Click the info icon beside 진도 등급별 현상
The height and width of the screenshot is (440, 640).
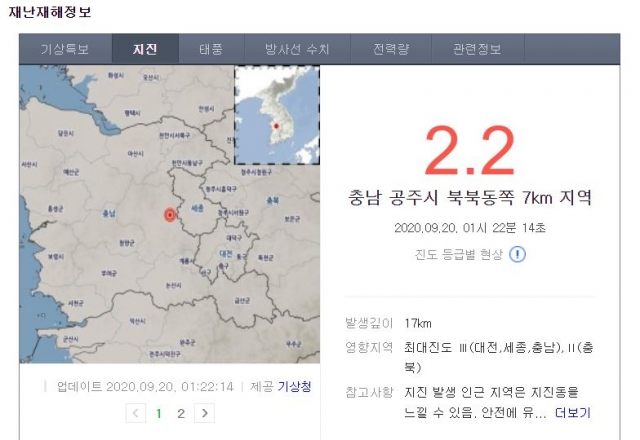point(518,254)
